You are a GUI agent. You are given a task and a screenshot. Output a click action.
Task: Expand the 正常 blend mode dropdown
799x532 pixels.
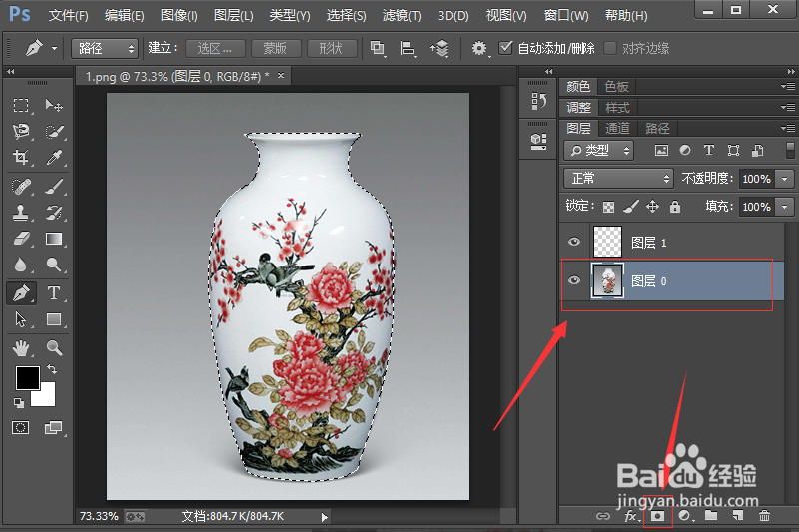click(x=619, y=178)
